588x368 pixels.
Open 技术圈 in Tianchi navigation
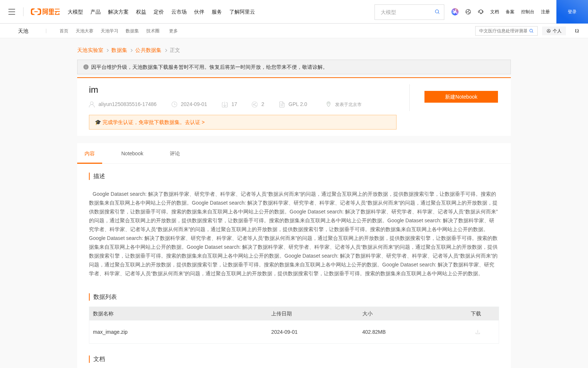coord(153,31)
